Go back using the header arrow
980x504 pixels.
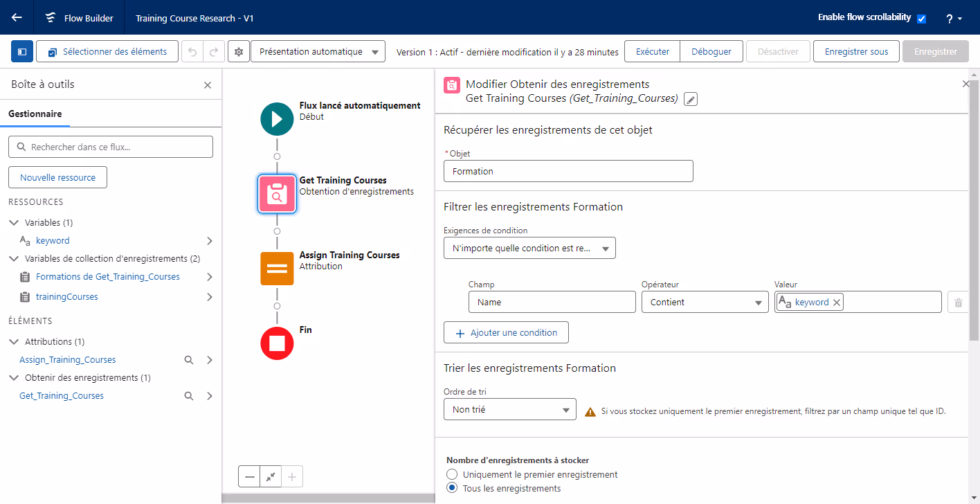pos(17,17)
